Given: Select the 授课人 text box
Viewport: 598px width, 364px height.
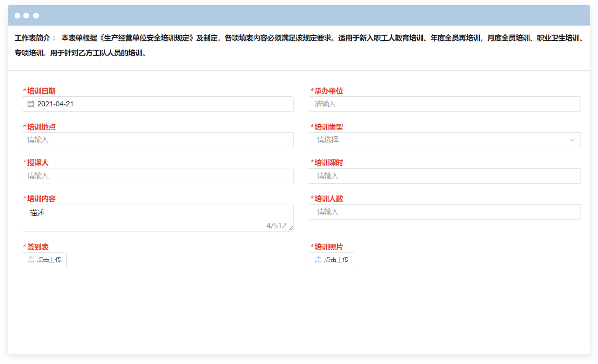Looking at the screenshot, I should 158,176.
